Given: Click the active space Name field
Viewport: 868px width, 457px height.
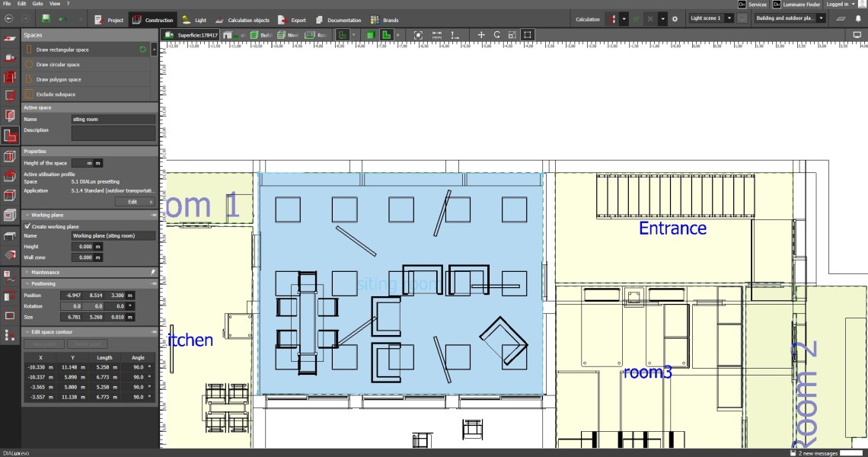Looking at the screenshot, I should 113,120.
